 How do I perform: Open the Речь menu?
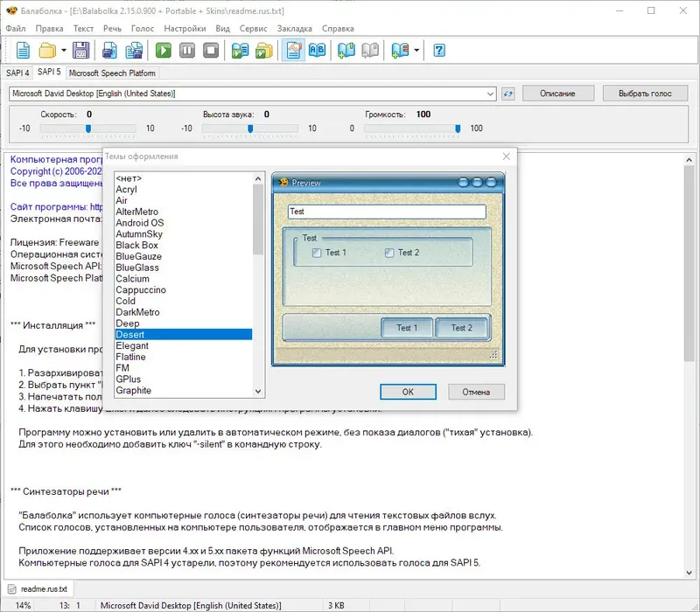112,29
